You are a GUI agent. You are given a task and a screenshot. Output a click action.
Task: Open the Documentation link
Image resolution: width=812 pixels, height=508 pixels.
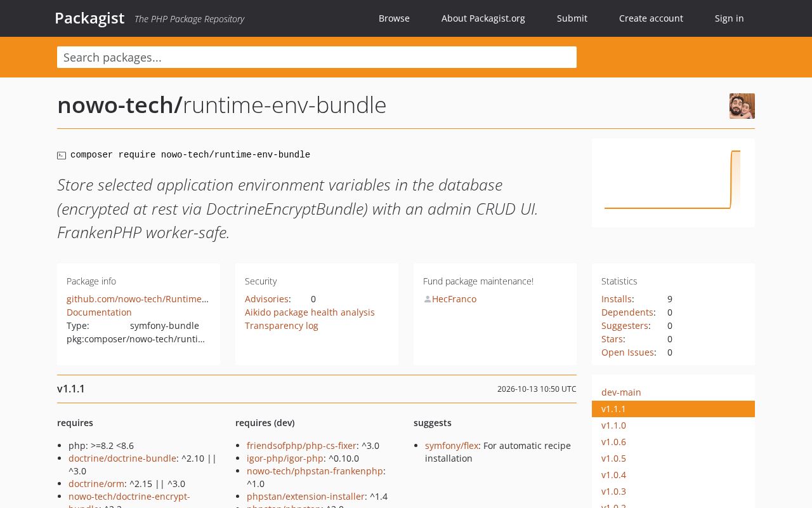(x=99, y=312)
